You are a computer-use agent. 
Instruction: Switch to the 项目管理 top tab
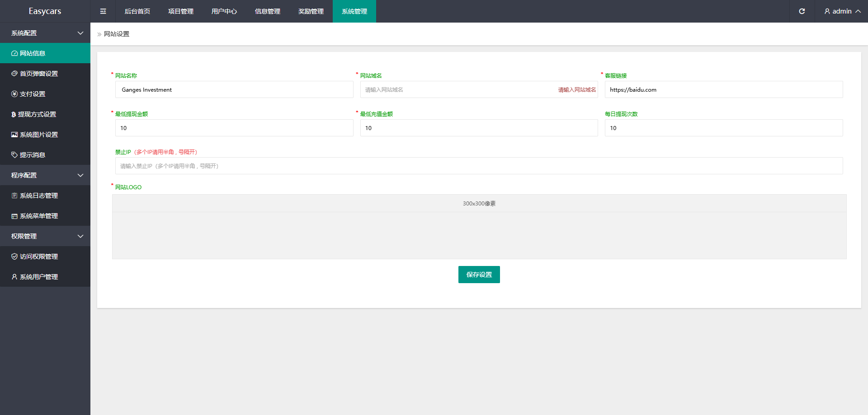point(181,11)
